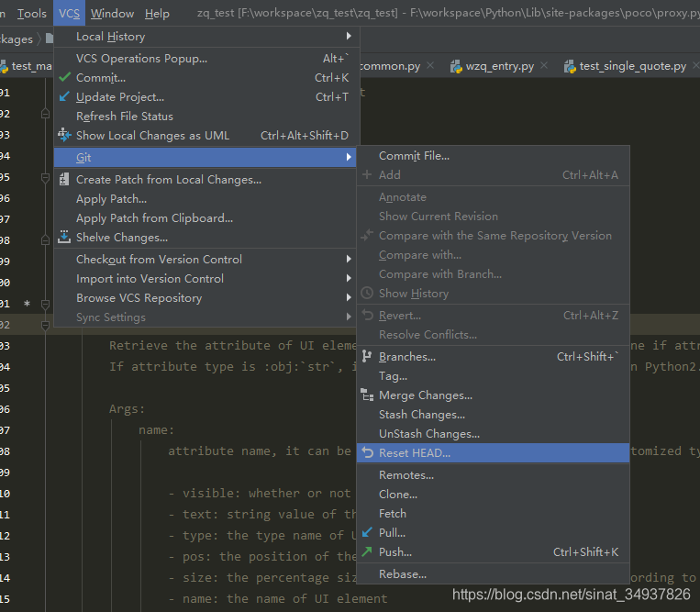700x612 pixels.
Task: Select Update Project... menu item
Action: pyautogui.click(x=205, y=97)
